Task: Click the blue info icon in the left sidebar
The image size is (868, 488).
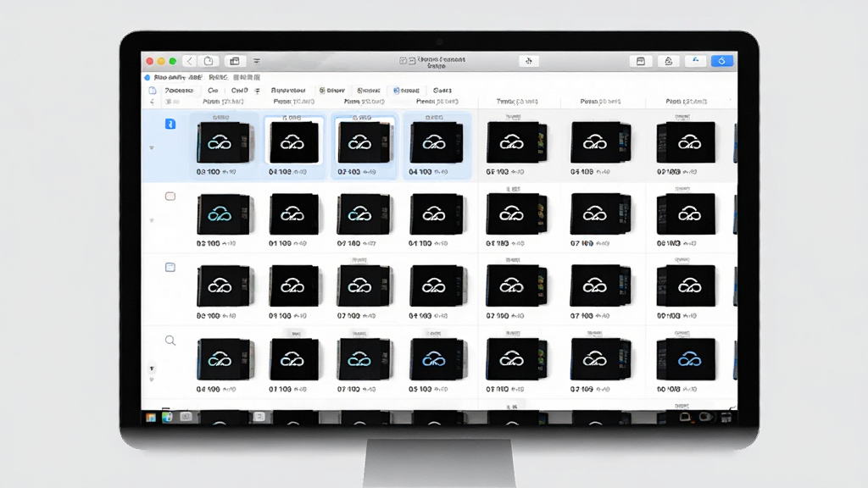Action: pos(170,124)
